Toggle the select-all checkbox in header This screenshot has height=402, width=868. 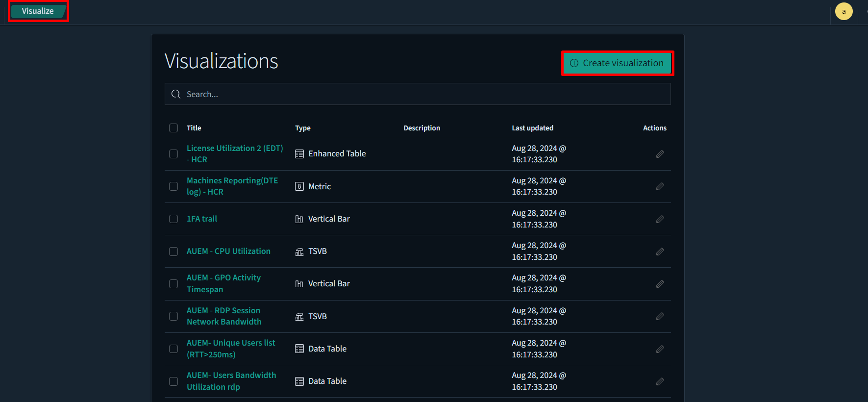[174, 128]
